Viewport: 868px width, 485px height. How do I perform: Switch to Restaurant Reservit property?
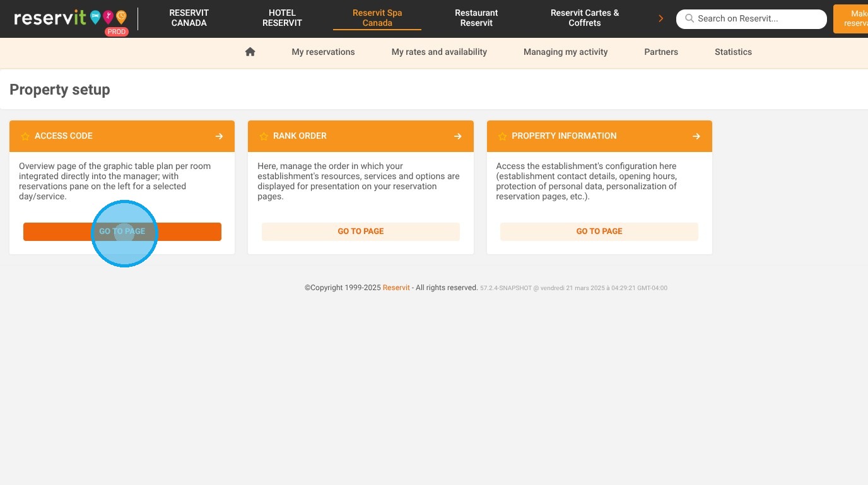[476, 18]
